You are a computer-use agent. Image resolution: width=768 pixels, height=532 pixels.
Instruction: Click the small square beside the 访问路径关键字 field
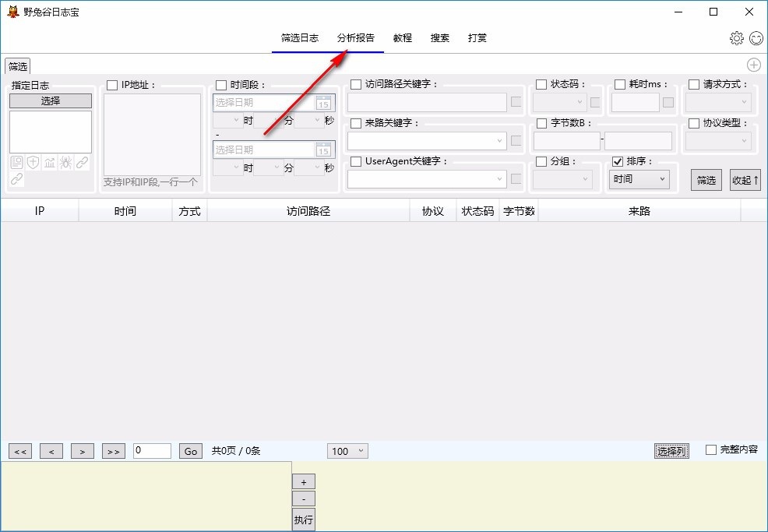pyautogui.click(x=516, y=101)
